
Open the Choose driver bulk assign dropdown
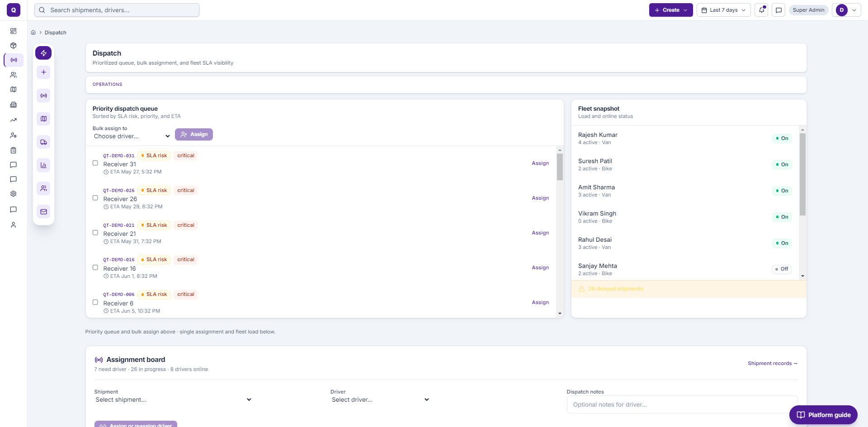[x=132, y=136]
